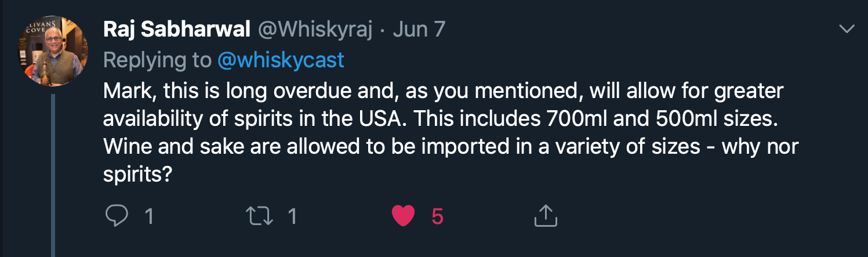Open the reply icon under the tweet
The height and width of the screenshot is (257, 868).
click(x=117, y=216)
